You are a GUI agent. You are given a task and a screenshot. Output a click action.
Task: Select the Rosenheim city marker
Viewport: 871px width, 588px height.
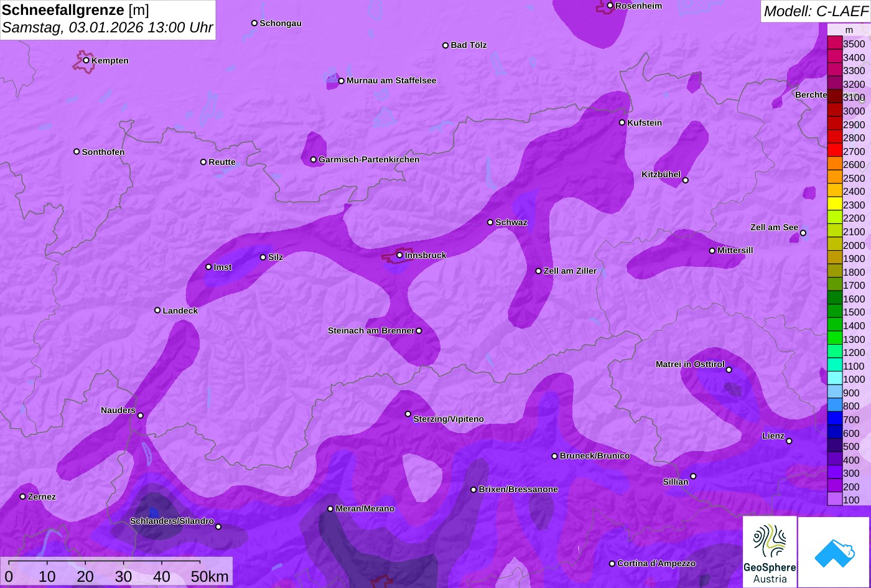[610, 6]
